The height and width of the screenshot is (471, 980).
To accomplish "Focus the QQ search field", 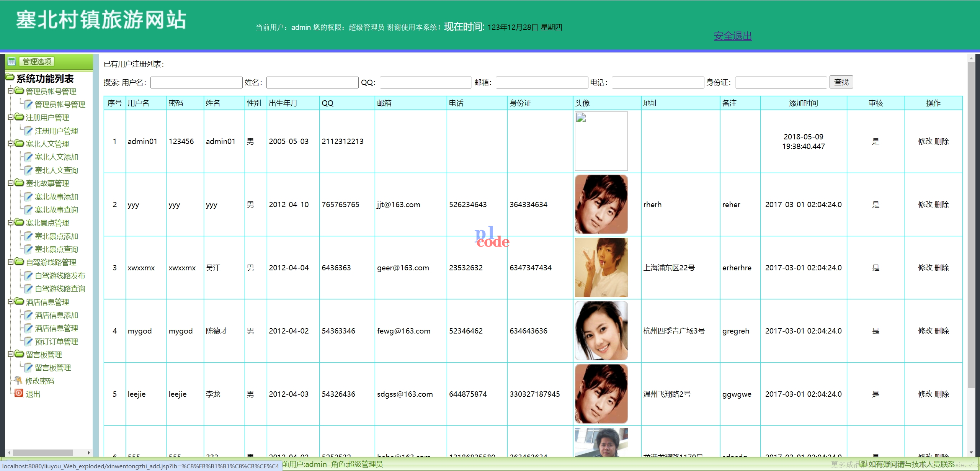I will [426, 82].
